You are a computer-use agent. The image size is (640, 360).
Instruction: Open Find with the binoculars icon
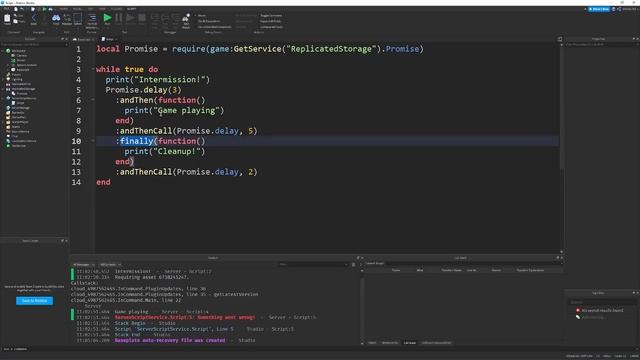[x=56, y=19]
